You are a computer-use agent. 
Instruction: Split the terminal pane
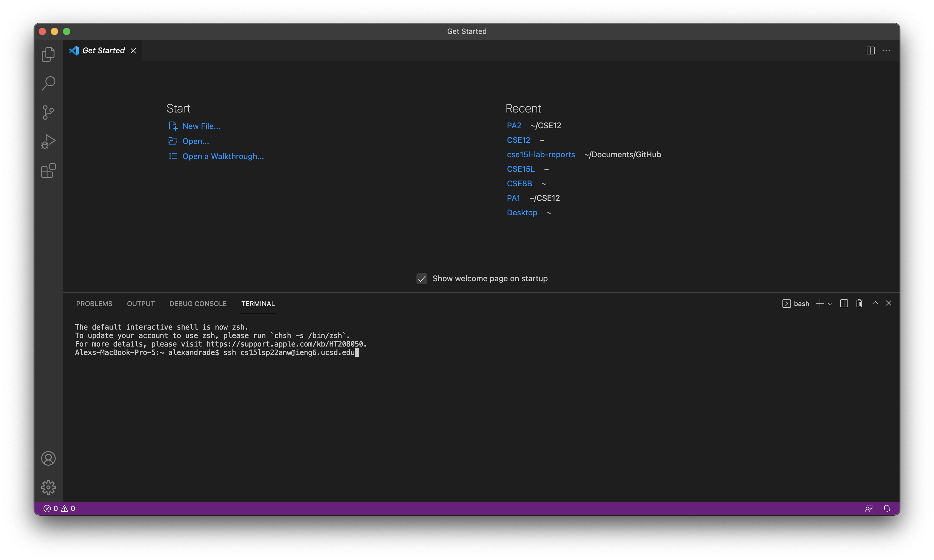(844, 303)
